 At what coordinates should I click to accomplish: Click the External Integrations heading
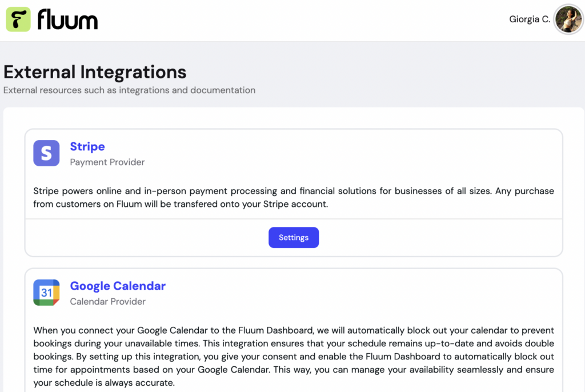tap(95, 71)
